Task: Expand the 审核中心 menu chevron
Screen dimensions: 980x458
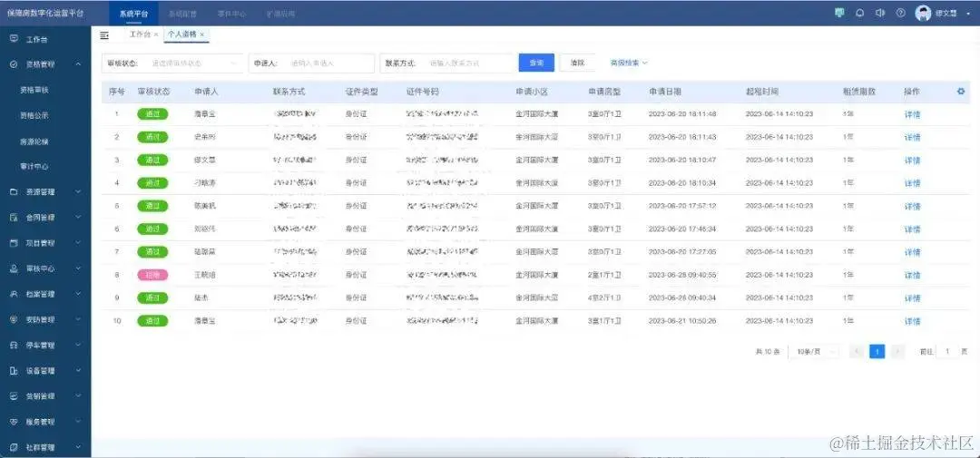Action: pos(78,268)
